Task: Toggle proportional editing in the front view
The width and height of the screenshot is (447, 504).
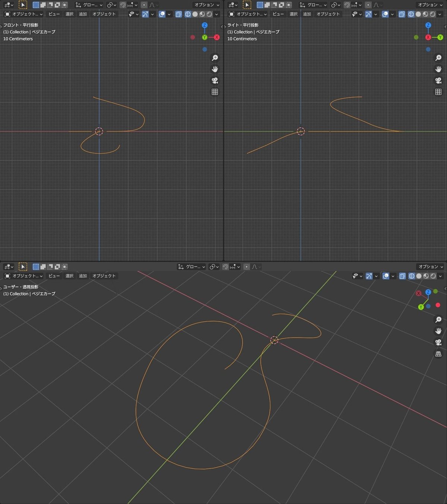Action: (x=144, y=5)
